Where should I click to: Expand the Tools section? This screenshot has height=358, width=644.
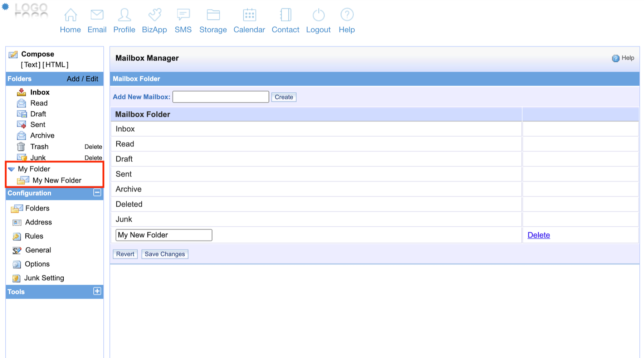tap(97, 291)
